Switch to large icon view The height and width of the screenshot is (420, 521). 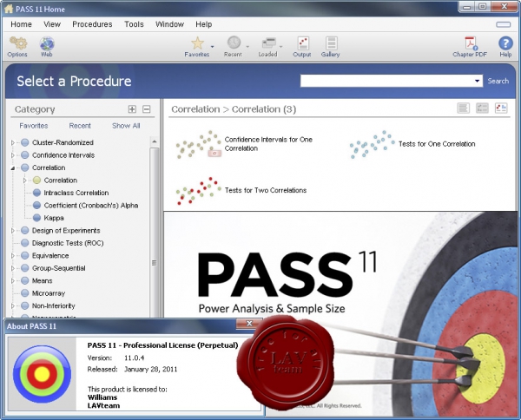point(501,108)
